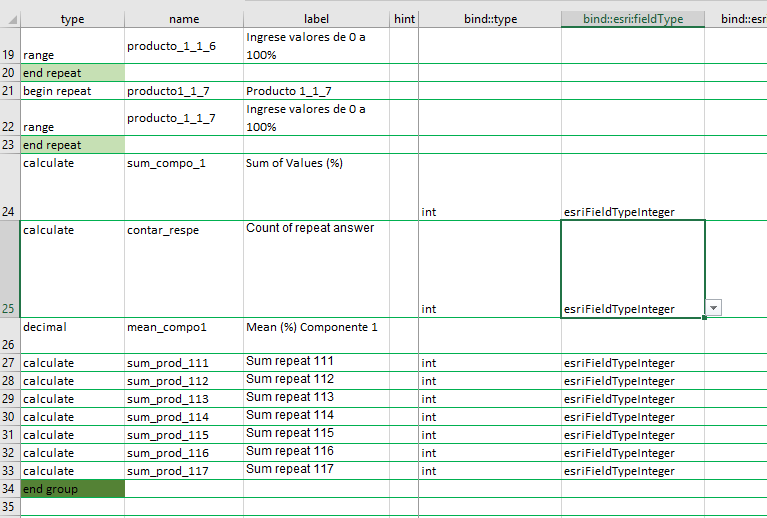Click the 'contar_respe' name cell
767x518 pixels.
184,269
